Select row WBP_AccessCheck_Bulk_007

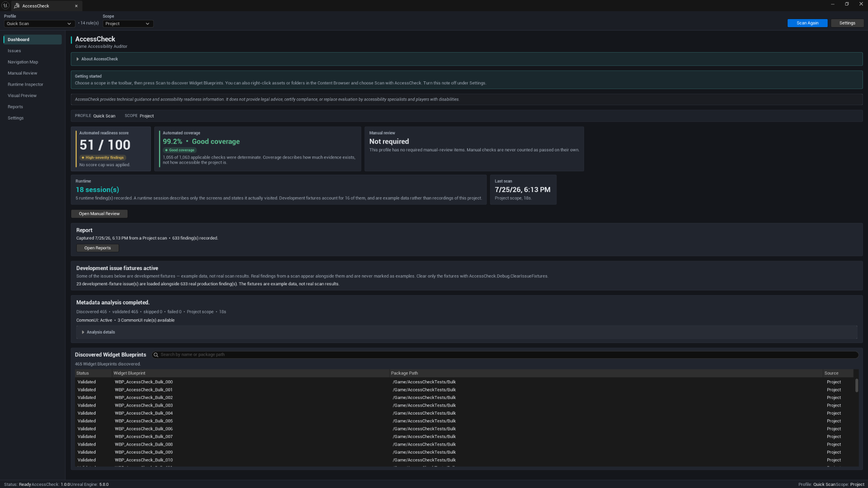(464, 437)
